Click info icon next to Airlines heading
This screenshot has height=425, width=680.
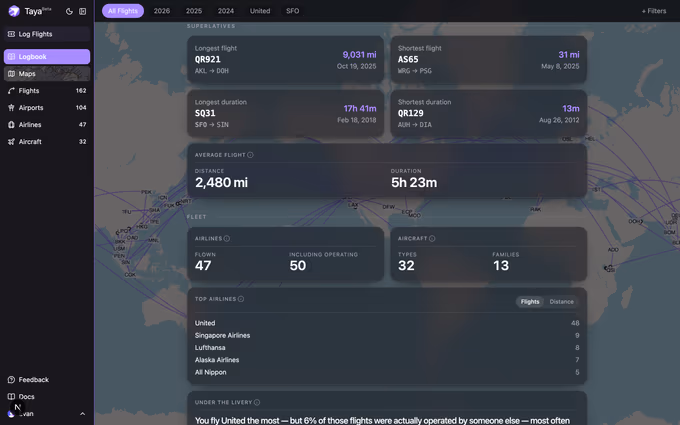pos(227,239)
